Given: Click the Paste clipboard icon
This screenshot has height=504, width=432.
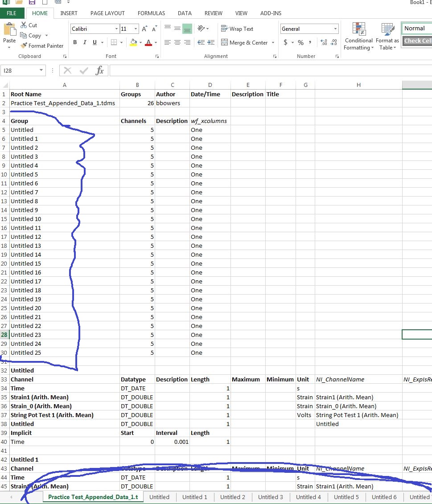Looking at the screenshot, I should pos(9,29).
